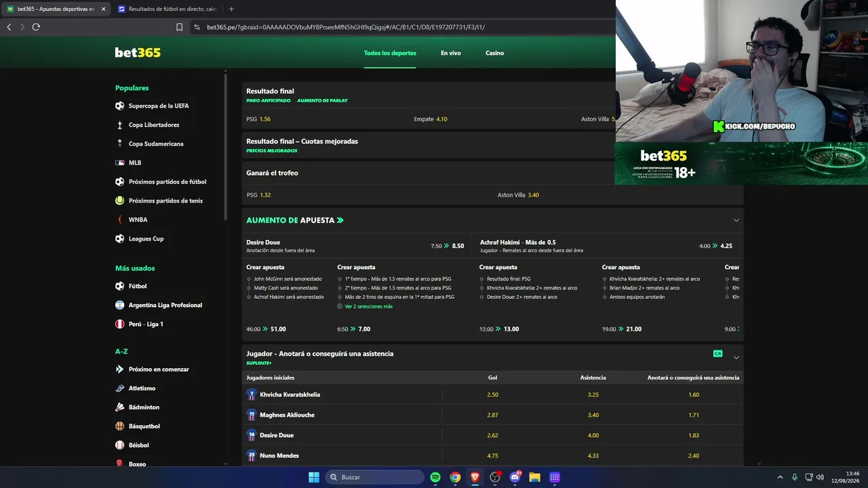Click the Leagues Cup ball icon

coord(119,239)
